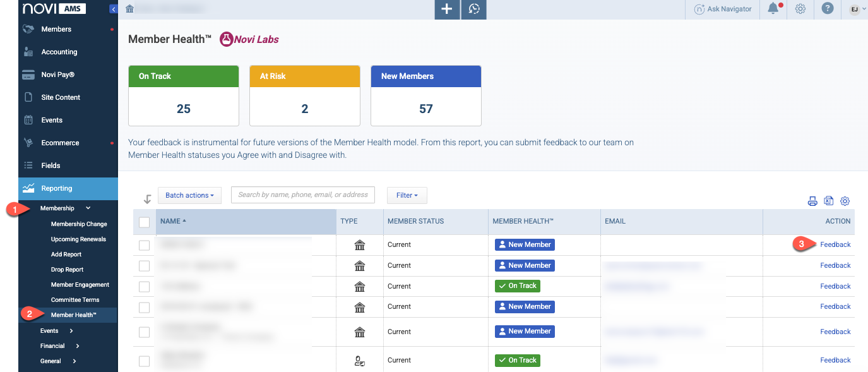Click Feedback link in the first row
The height and width of the screenshot is (372, 868).
(x=835, y=244)
